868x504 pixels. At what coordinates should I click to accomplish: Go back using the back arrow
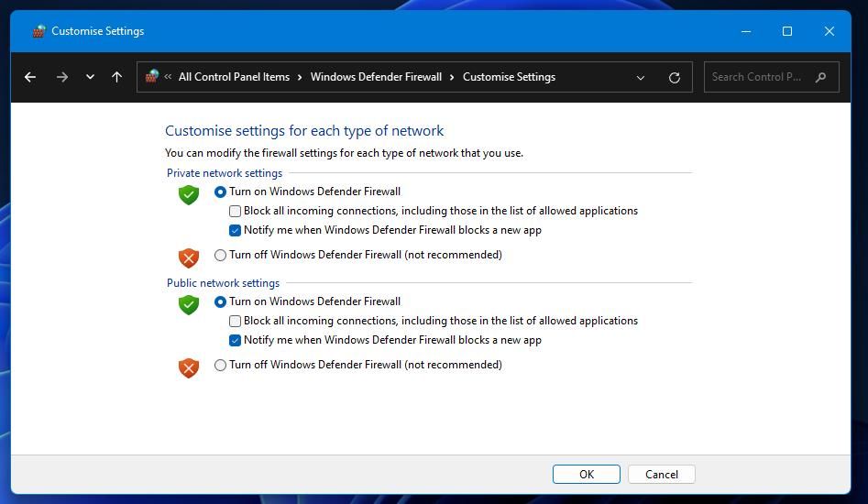tap(30, 78)
